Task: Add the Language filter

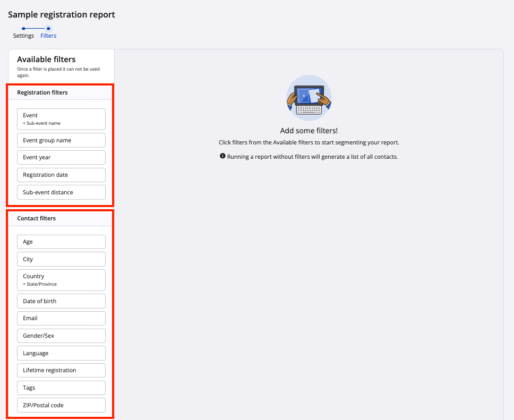Action: pyautogui.click(x=61, y=353)
